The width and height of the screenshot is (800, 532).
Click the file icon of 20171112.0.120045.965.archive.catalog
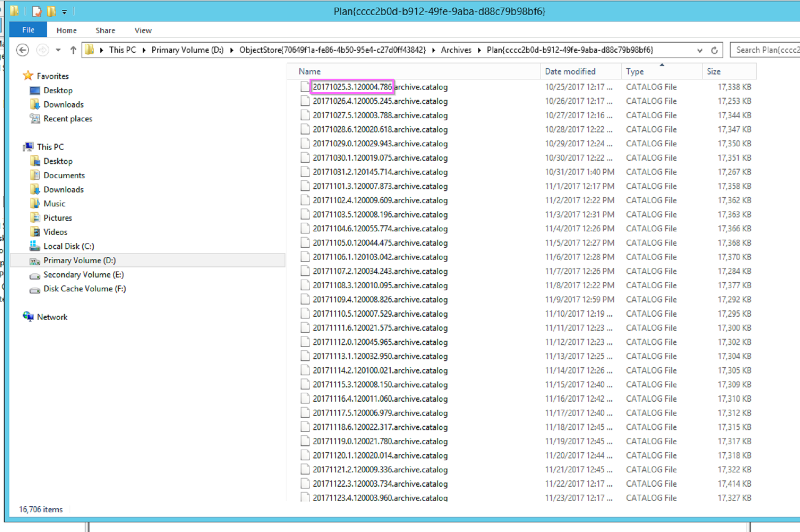(x=305, y=342)
